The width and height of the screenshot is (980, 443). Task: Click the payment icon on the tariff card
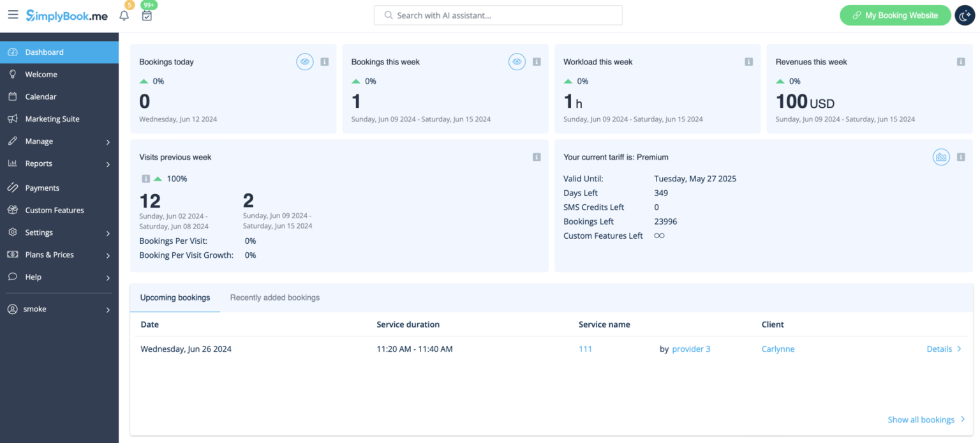(941, 157)
